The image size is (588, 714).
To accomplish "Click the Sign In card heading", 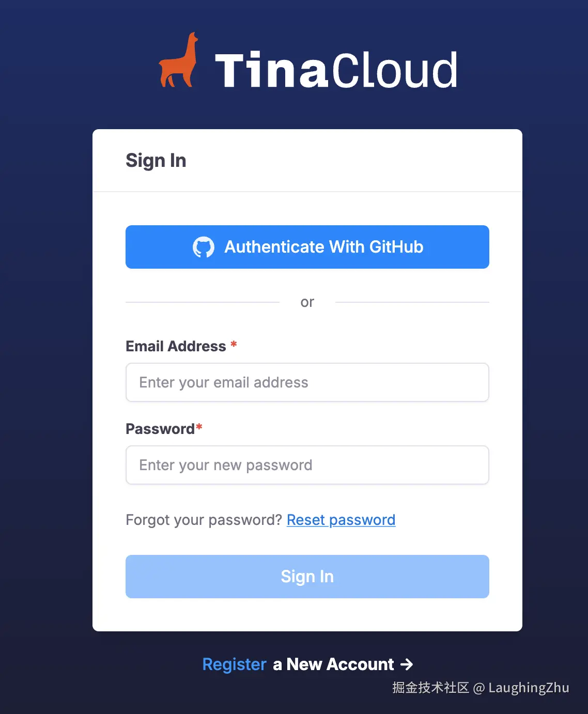I will 156,161.
